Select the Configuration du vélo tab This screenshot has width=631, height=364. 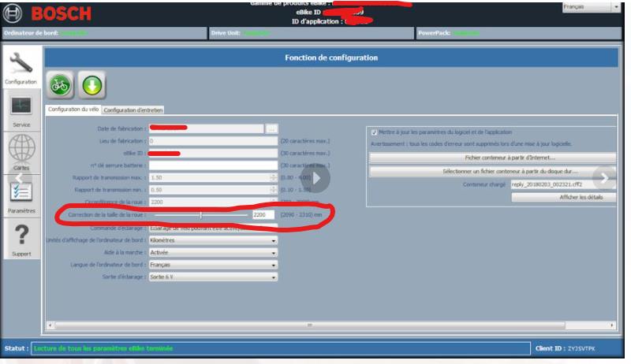pos(72,110)
